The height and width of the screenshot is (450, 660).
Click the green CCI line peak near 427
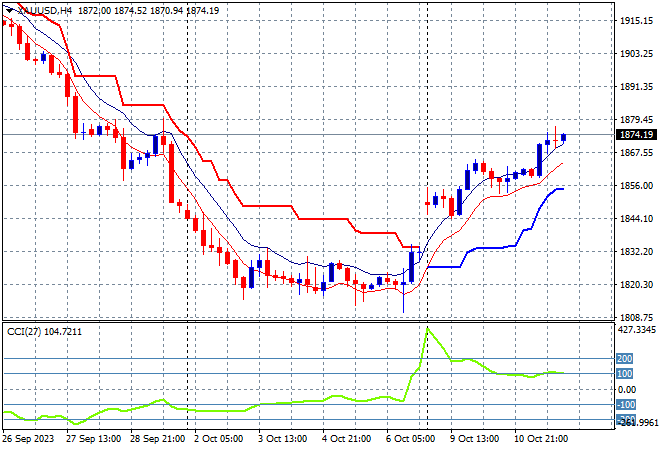click(x=428, y=329)
